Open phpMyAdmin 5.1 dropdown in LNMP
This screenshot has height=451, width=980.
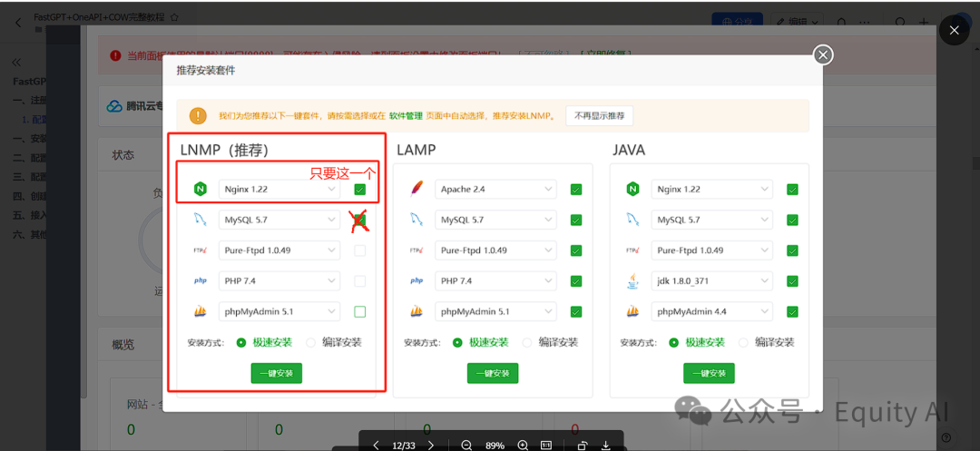coord(279,311)
